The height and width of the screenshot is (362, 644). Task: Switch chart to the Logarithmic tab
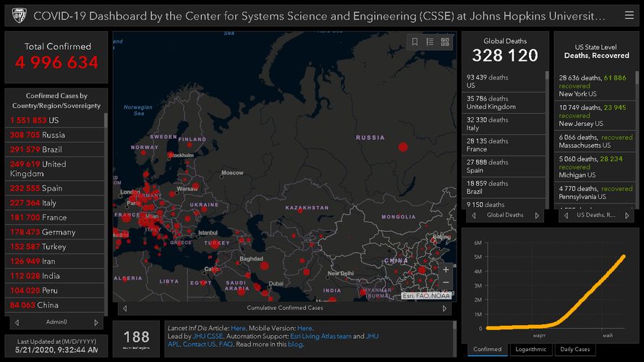(530, 349)
